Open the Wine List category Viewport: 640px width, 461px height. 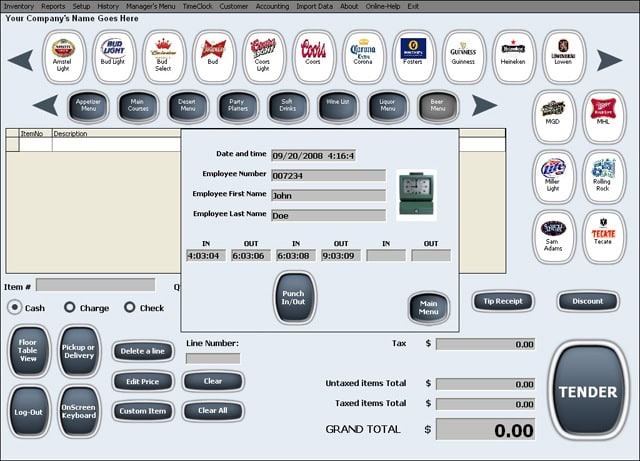pyautogui.click(x=338, y=107)
